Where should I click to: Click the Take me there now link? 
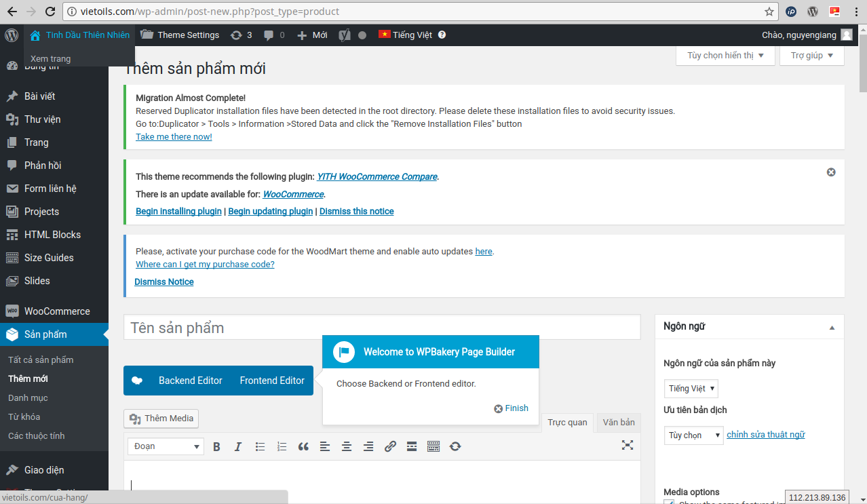174,137
